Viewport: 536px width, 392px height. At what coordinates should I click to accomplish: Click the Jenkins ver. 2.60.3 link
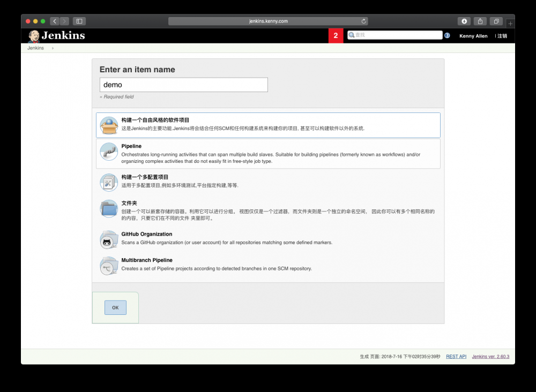(490, 356)
